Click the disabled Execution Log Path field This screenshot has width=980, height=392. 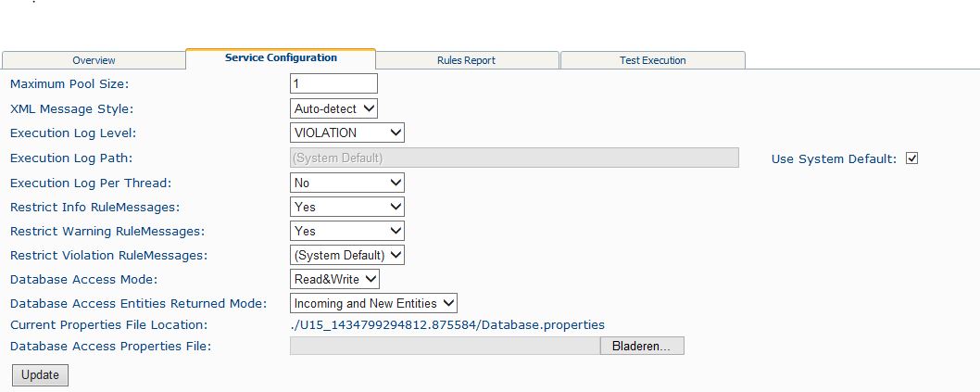(514, 158)
